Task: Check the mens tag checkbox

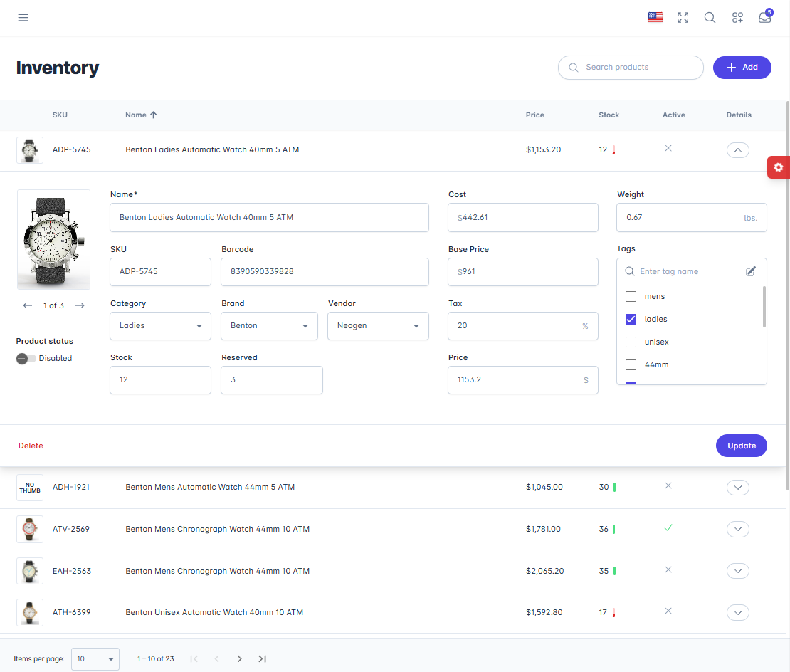Action: coord(631,296)
